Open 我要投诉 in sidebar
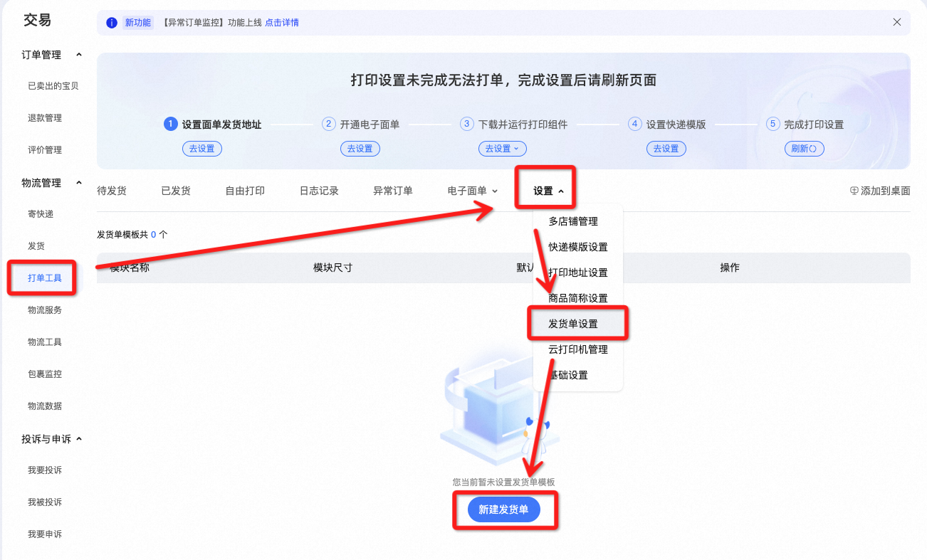 (45, 470)
